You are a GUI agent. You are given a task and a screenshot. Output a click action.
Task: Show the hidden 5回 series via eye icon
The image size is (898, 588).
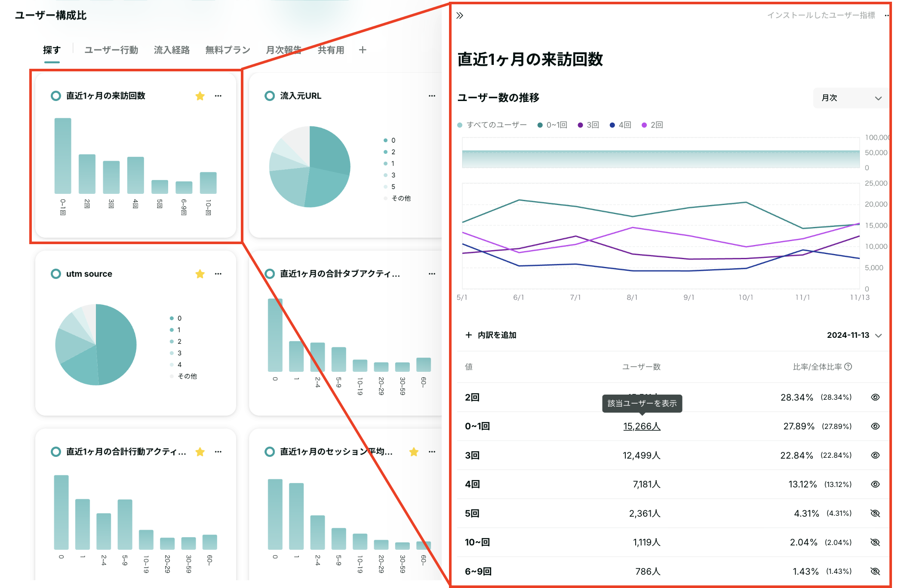pyautogui.click(x=875, y=513)
